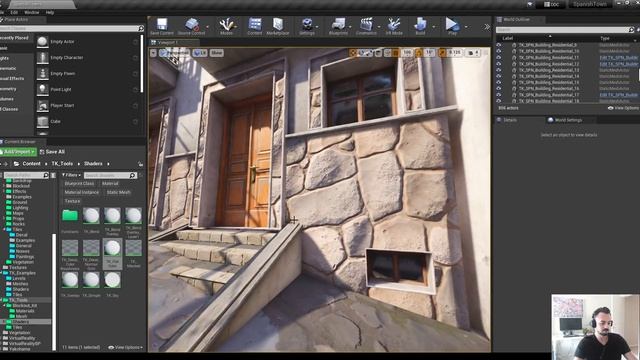Toggle visibility of TK_SPN_Building_Residential_12

[x=499, y=64]
